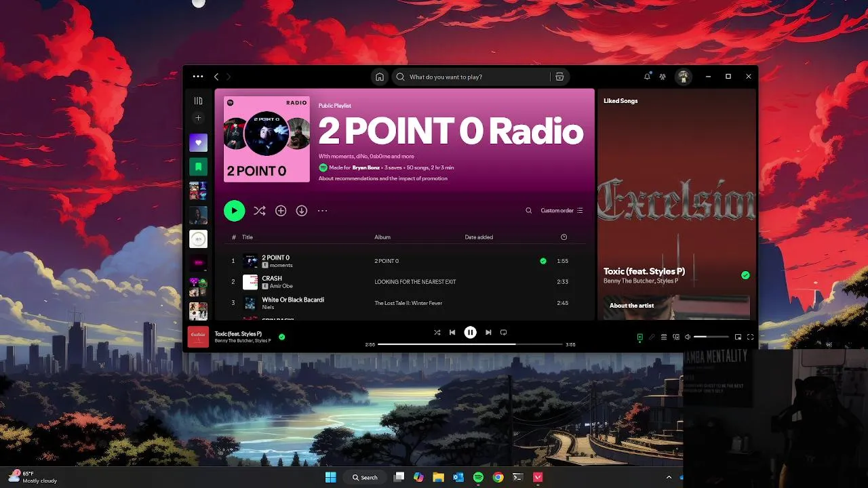This screenshot has height=488, width=868.
Task: Open artist link Niels
Action: click(268, 308)
